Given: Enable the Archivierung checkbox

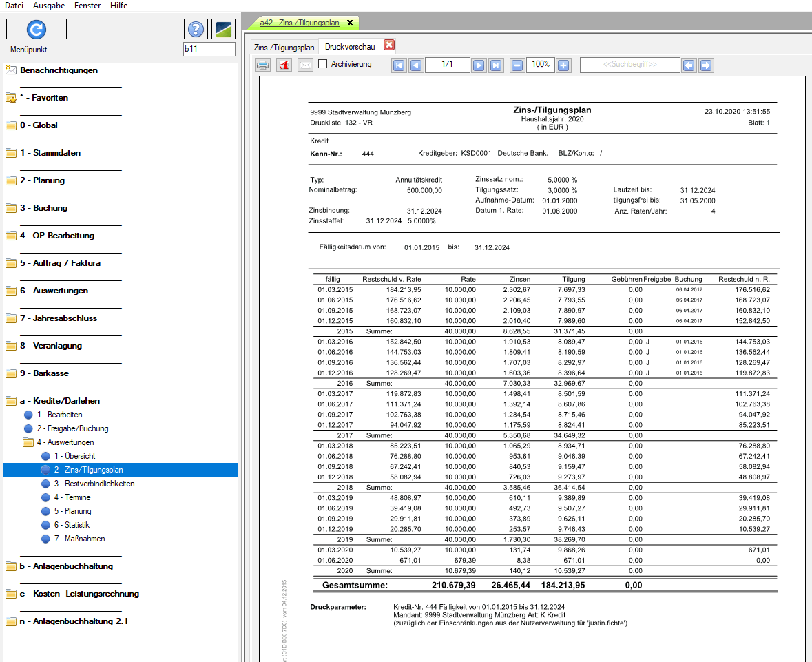Looking at the screenshot, I should click(323, 64).
